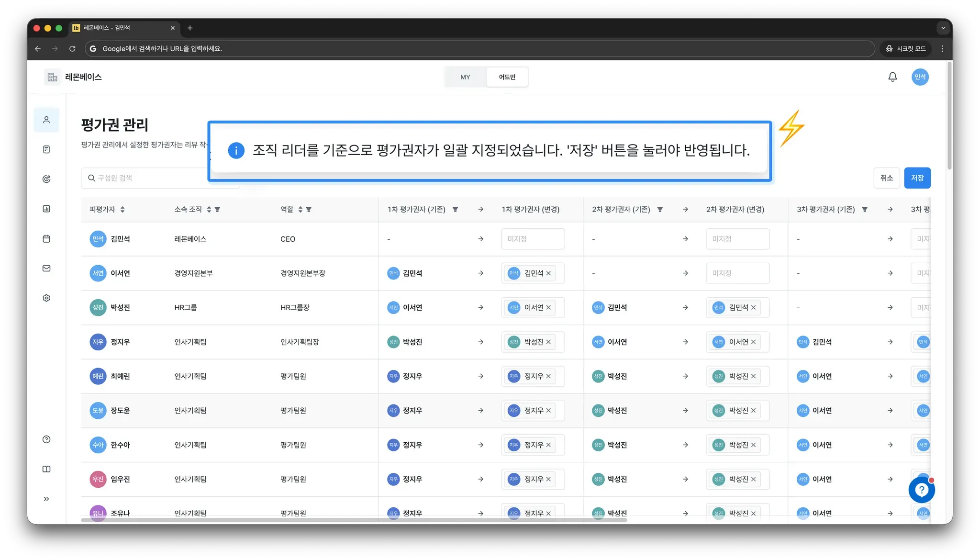Expand the sidebar with the double chevron
The height and width of the screenshot is (560, 980).
(x=46, y=499)
